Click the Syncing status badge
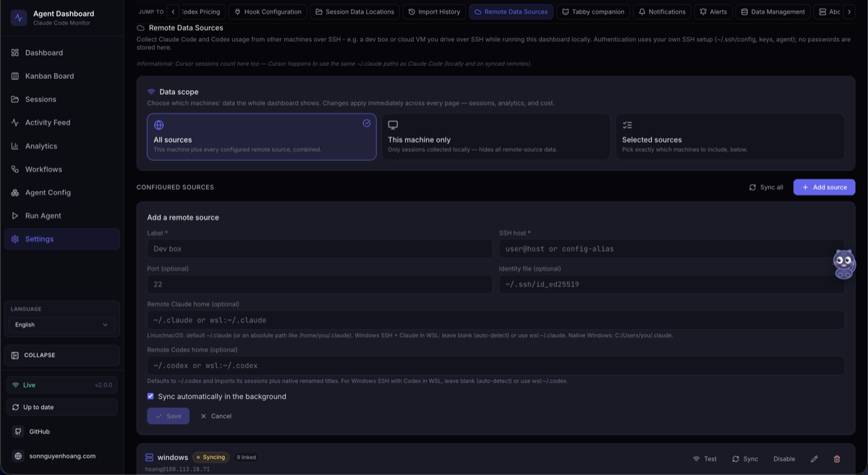Viewport: 868px width, 475px height. click(210, 458)
